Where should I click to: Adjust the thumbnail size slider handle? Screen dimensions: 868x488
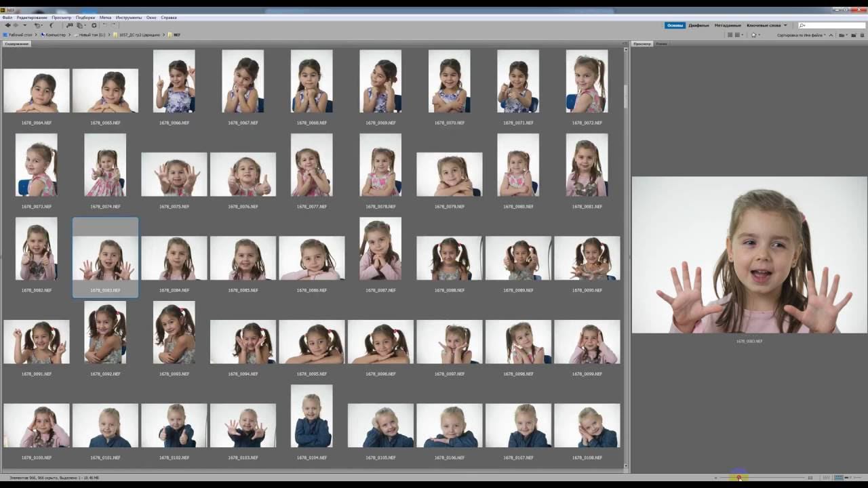(x=739, y=478)
